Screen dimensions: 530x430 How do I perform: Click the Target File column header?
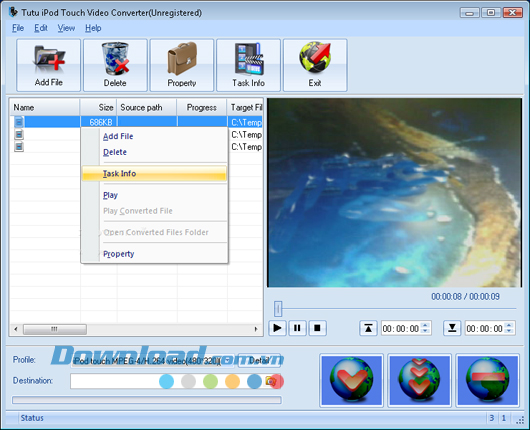[245, 108]
